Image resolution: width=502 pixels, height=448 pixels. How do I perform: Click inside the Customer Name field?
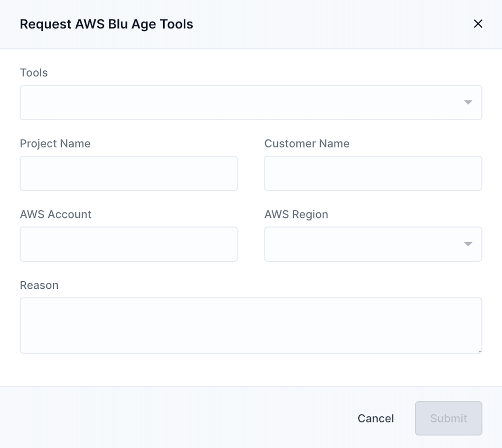373,173
